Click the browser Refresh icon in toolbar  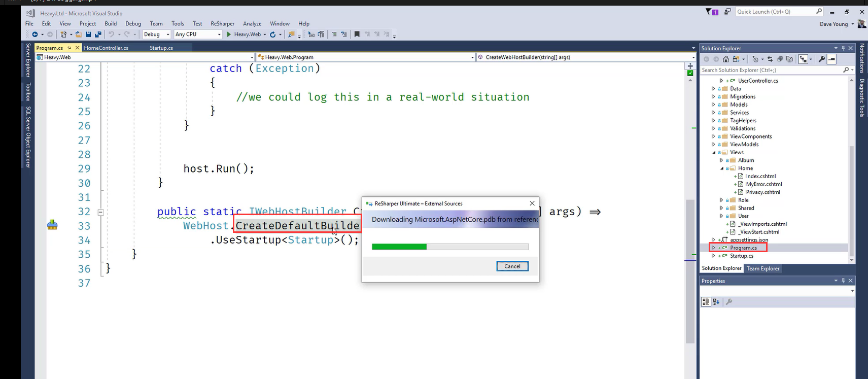(x=273, y=35)
